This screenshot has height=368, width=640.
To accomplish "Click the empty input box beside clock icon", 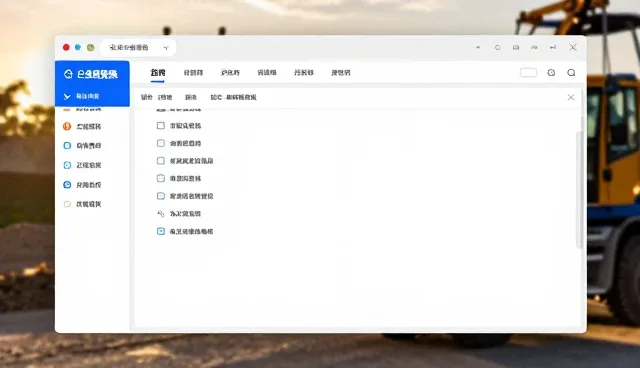I will (x=528, y=73).
